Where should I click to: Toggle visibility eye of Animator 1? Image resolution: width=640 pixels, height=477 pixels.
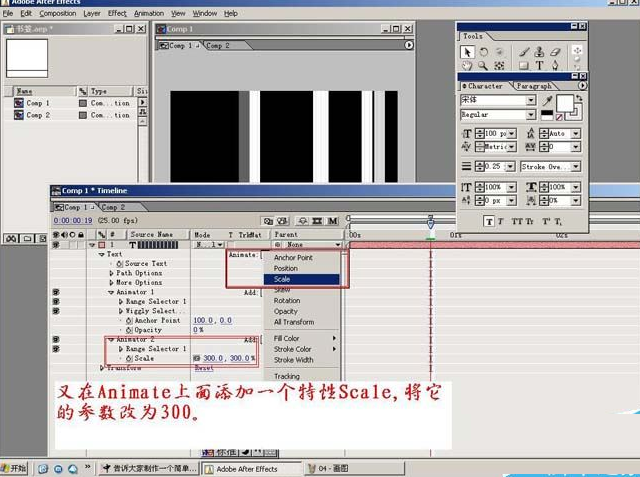pyautogui.click(x=56, y=293)
